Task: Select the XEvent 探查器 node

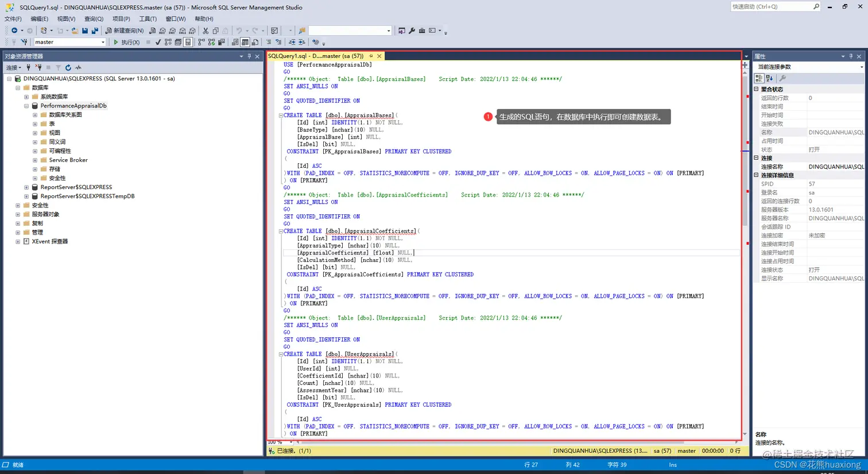Action: [50, 241]
